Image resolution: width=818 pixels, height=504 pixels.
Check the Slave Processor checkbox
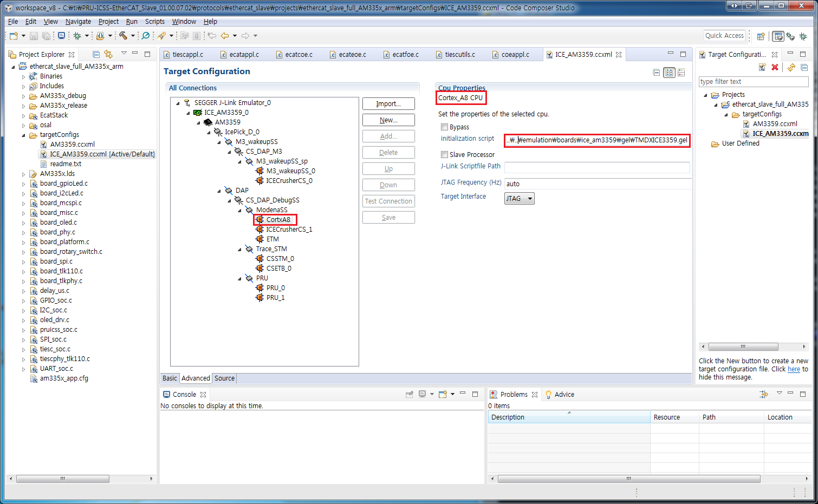444,155
